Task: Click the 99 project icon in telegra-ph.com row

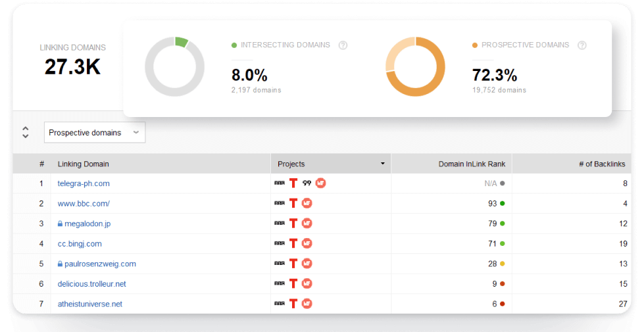Action: [x=307, y=183]
